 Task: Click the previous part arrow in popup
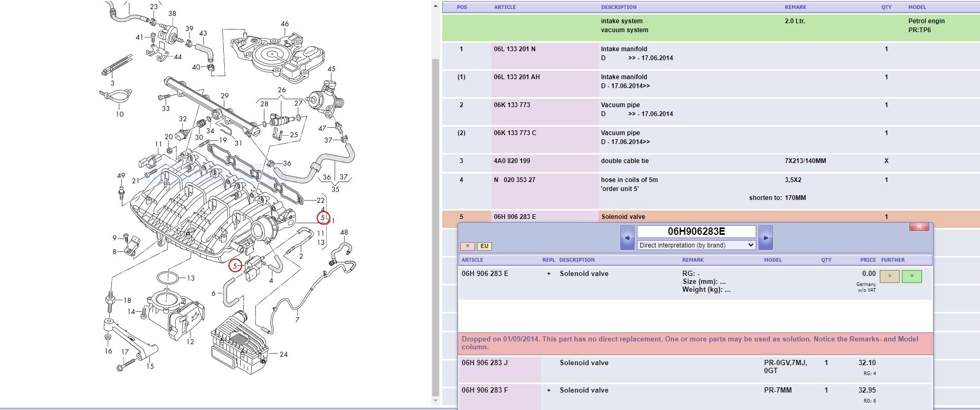[x=627, y=238]
